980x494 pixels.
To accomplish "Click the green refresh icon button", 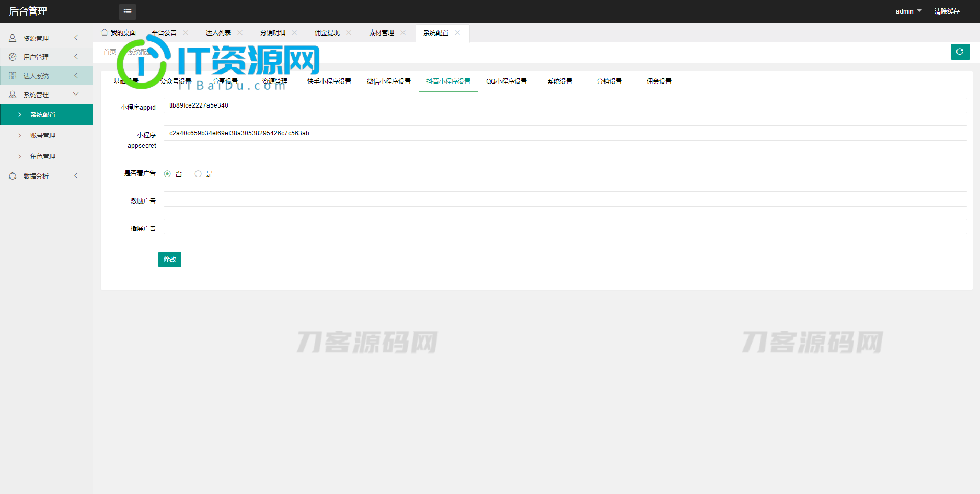I will click(960, 52).
